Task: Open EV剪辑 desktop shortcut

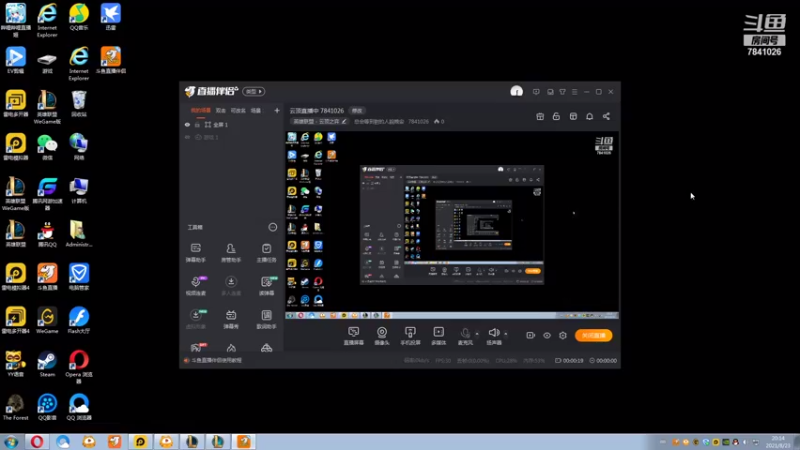Action: tap(15, 60)
